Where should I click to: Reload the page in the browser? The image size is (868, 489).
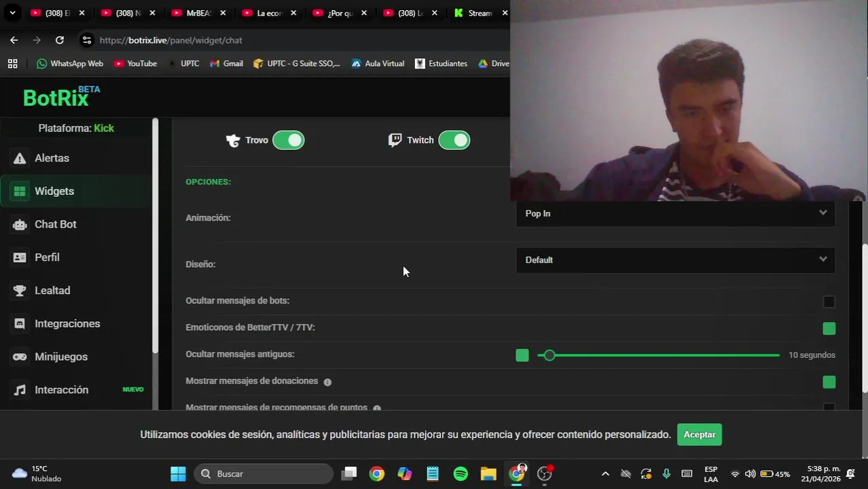click(60, 40)
